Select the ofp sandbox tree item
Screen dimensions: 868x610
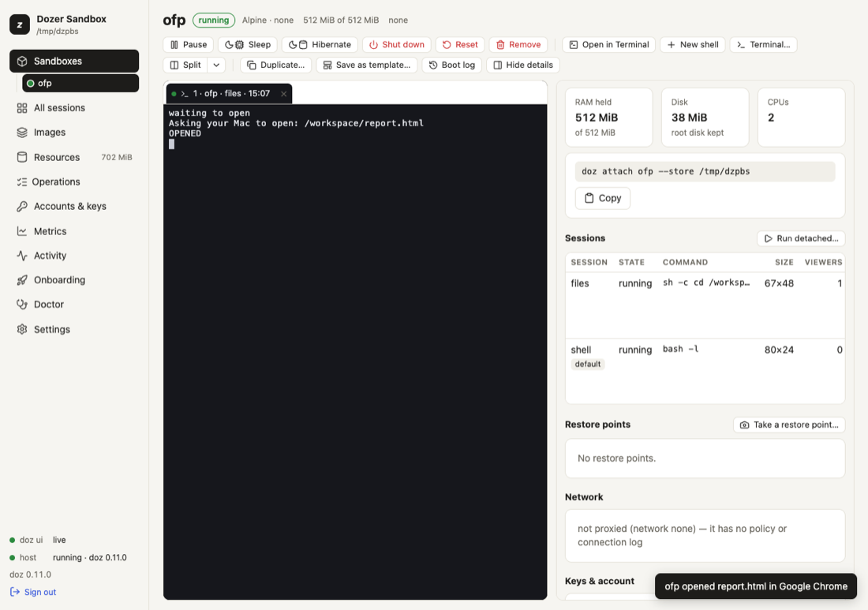coord(80,83)
